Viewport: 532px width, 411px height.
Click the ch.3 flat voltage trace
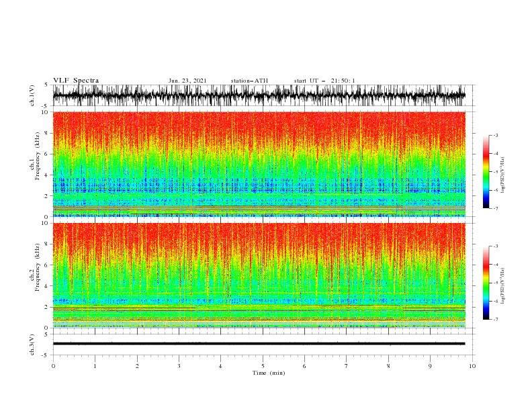point(259,344)
